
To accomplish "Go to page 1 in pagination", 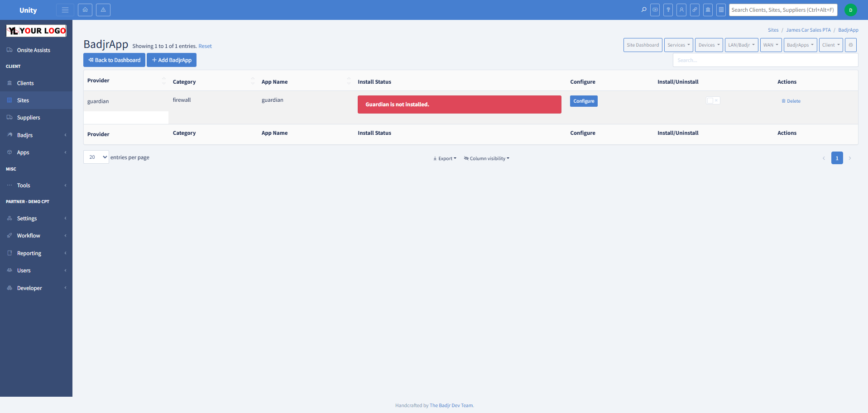I will coord(837,158).
